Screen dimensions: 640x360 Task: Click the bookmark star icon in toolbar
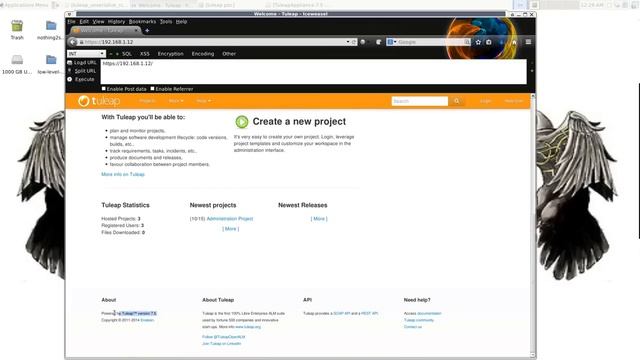point(478,42)
